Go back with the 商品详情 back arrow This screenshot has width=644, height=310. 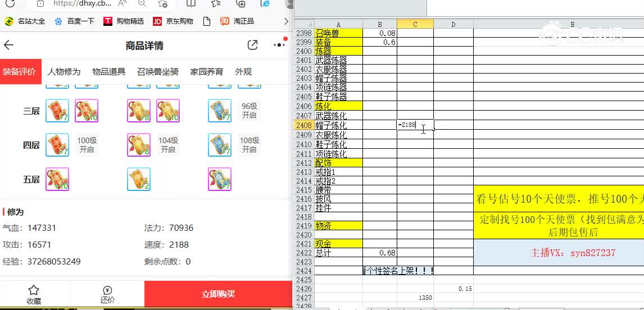point(8,45)
